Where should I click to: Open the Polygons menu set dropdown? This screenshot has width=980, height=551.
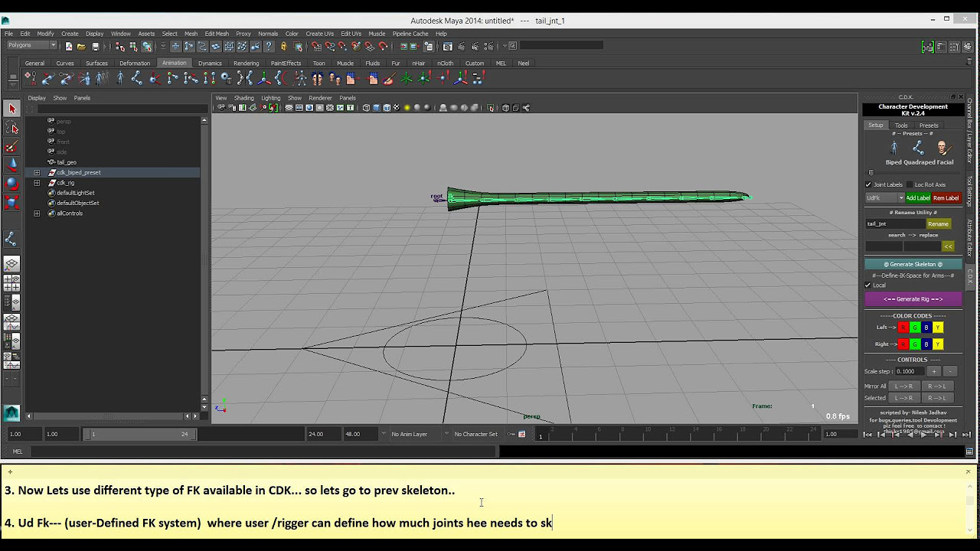click(31, 45)
